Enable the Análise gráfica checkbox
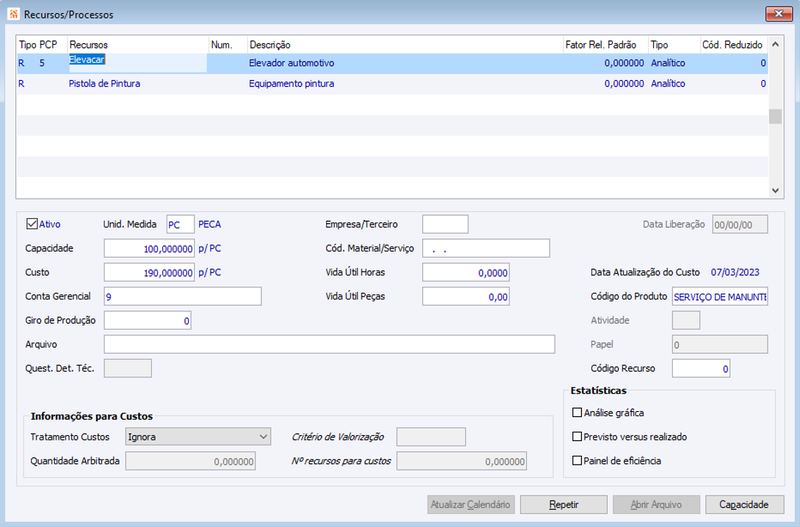The width and height of the screenshot is (800, 527). pos(577,413)
